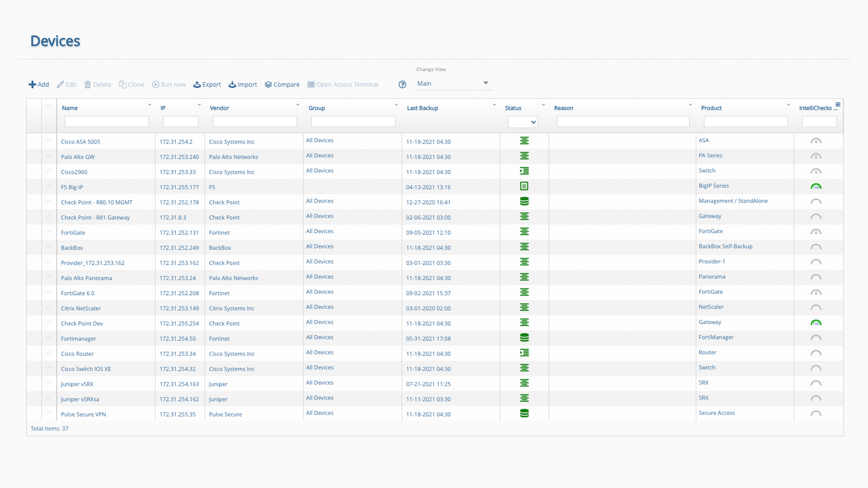Click IntelliChecks gauge for F5 Big-IP
Viewport: 868px width, 488px height.
click(816, 186)
